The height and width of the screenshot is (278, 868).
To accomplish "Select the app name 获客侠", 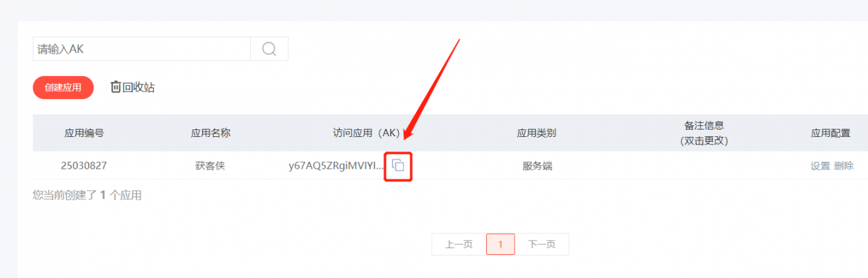I will click(x=210, y=165).
